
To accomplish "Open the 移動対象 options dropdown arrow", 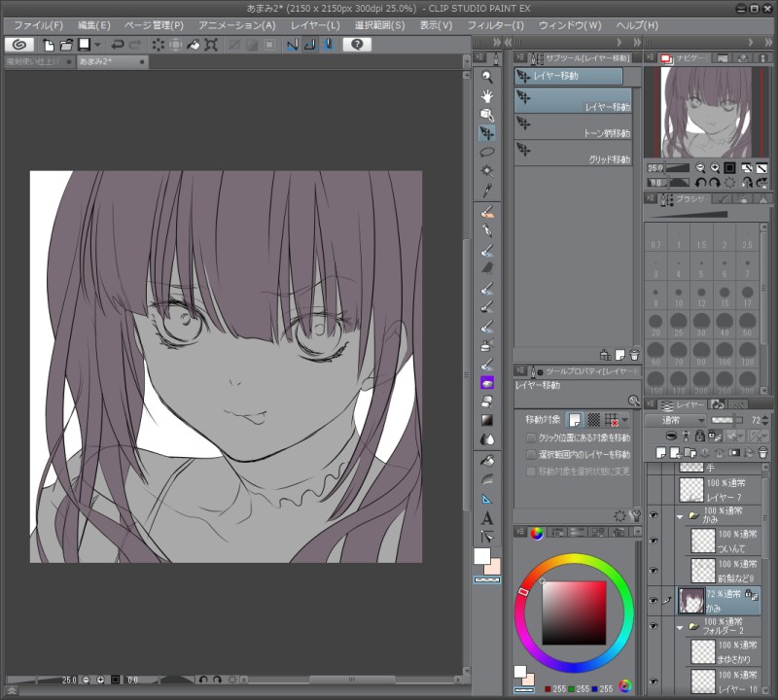I will 624,420.
